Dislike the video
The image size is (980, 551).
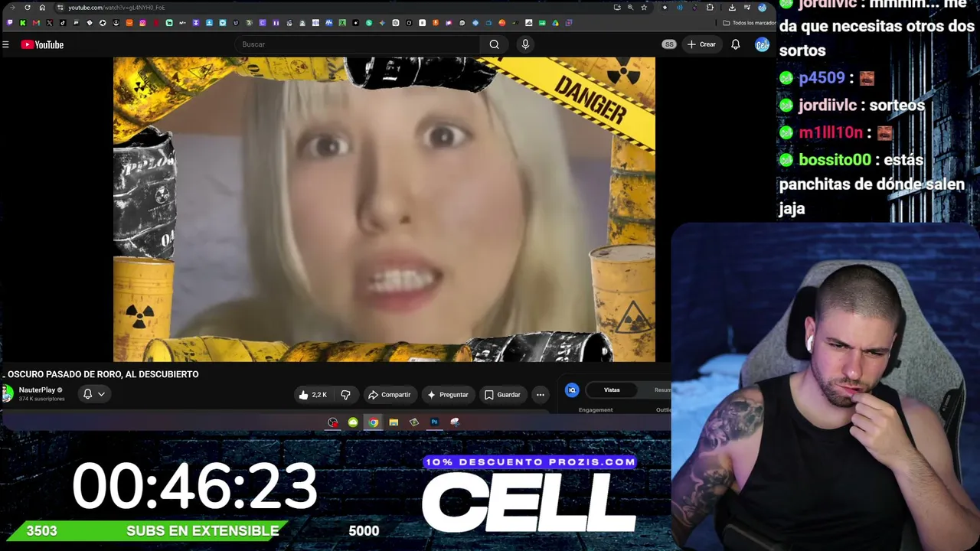coord(345,395)
